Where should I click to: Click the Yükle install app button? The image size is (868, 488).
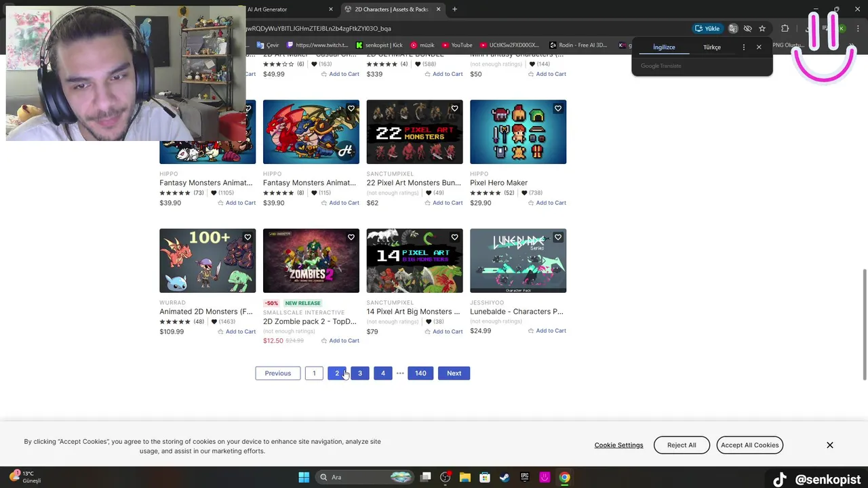(x=707, y=28)
